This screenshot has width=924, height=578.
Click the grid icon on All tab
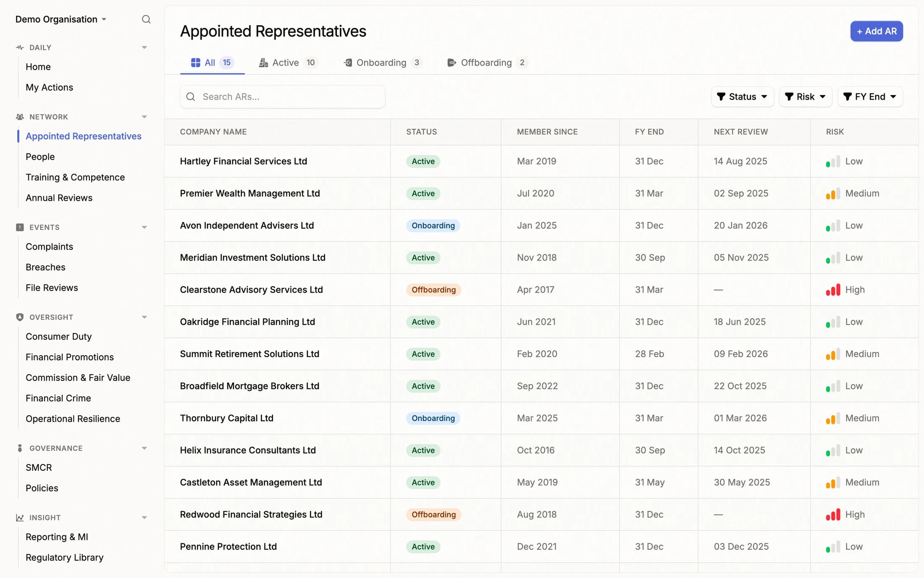(x=195, y=63)
